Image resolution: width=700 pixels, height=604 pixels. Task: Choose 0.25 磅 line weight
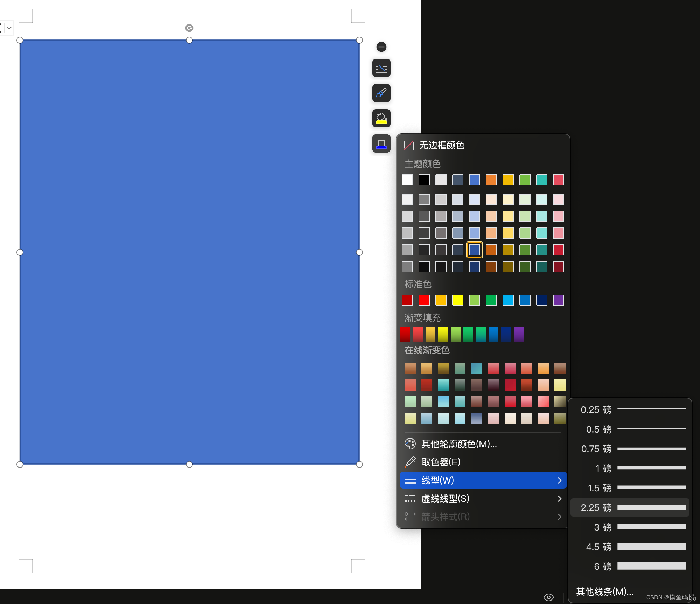(x=630, y=409)
